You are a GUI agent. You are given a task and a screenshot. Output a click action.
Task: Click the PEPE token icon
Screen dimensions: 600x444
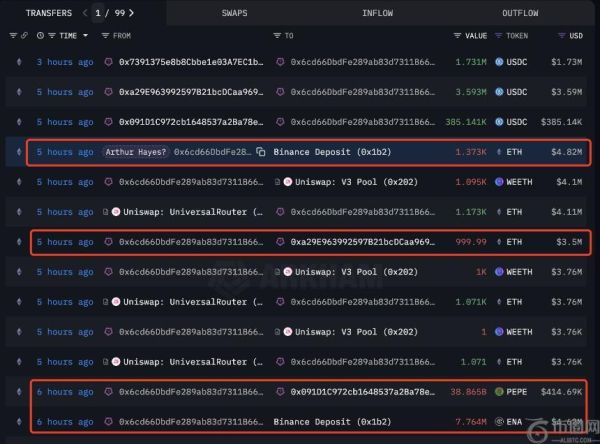[x=499, y=392]
